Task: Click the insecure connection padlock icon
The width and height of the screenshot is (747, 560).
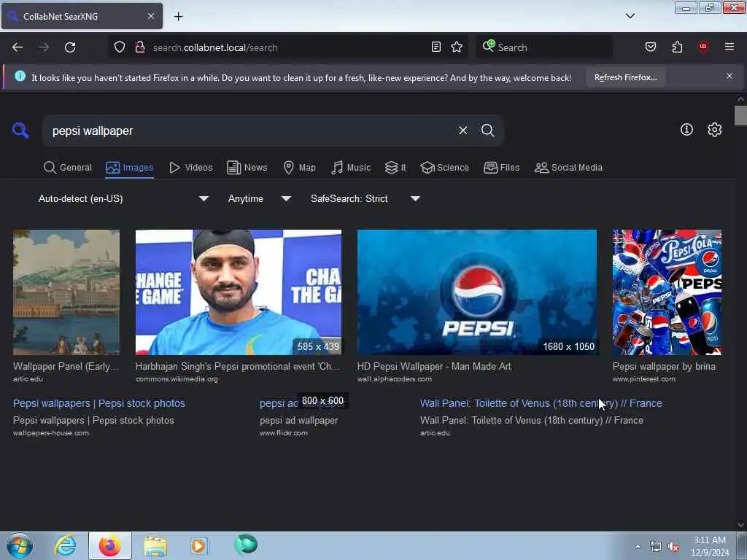Action: [140, 47]
